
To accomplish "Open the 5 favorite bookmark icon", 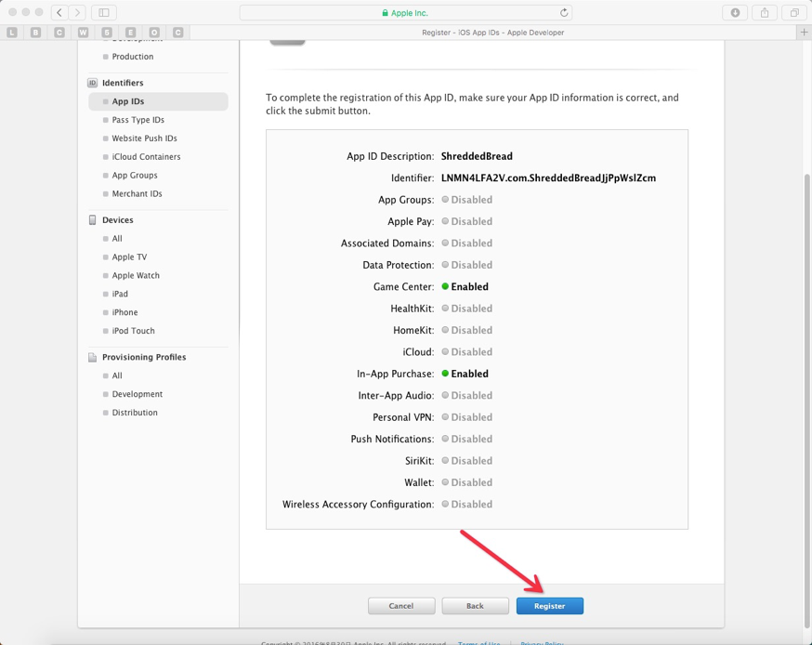I will pyautogui.click(x=107, y=33).
